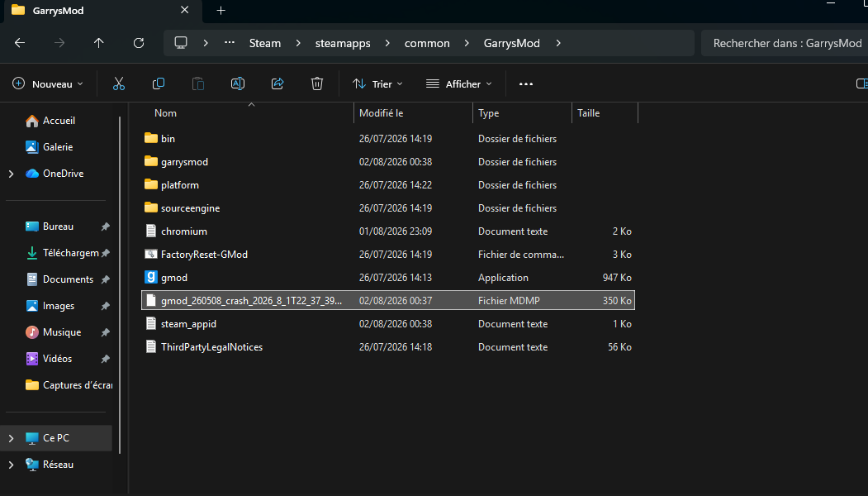Screen dimensions: 868x496
Task: Click GarrysMod breadcrumb in address bar
Action: click(x=511, y=43)
